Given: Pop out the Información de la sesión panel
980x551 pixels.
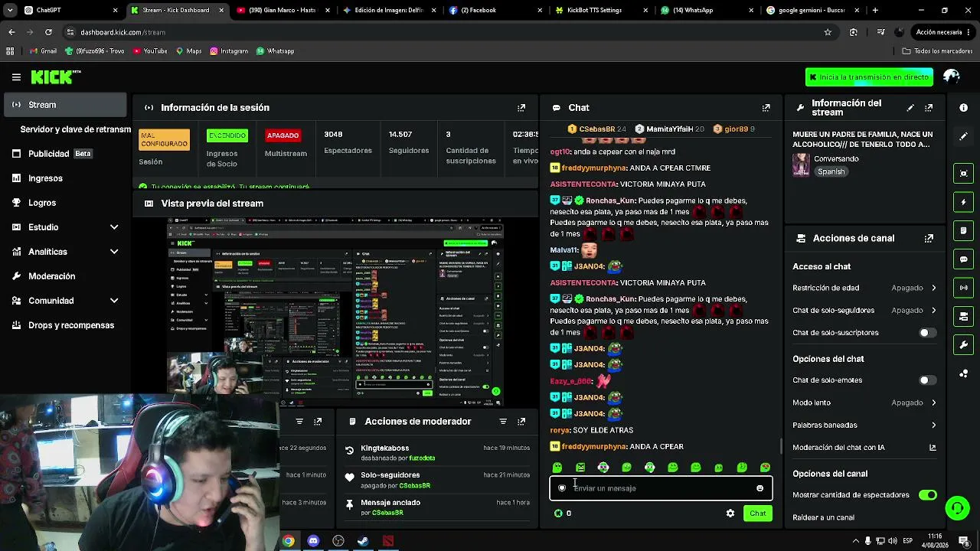Looking at the screenshot, I should click(521, 108).
